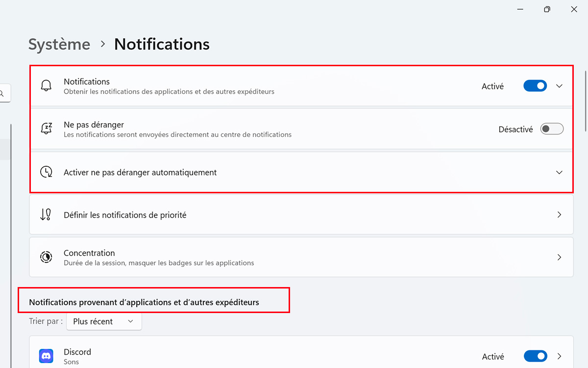Click the clock icon for automatic do-not-disturb
The height and width of the screenshot is (368, 588).
tap(46, 172)
